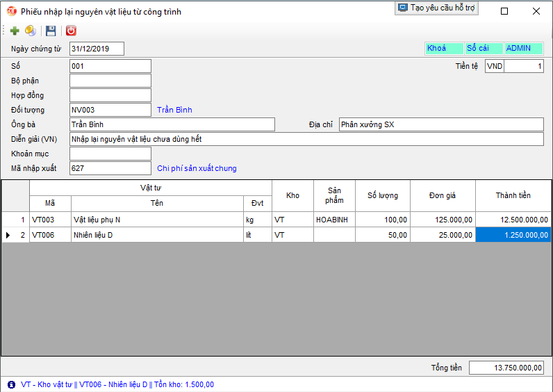Click the green plus add-new icon
553x392 pixels.
(15, 31)
